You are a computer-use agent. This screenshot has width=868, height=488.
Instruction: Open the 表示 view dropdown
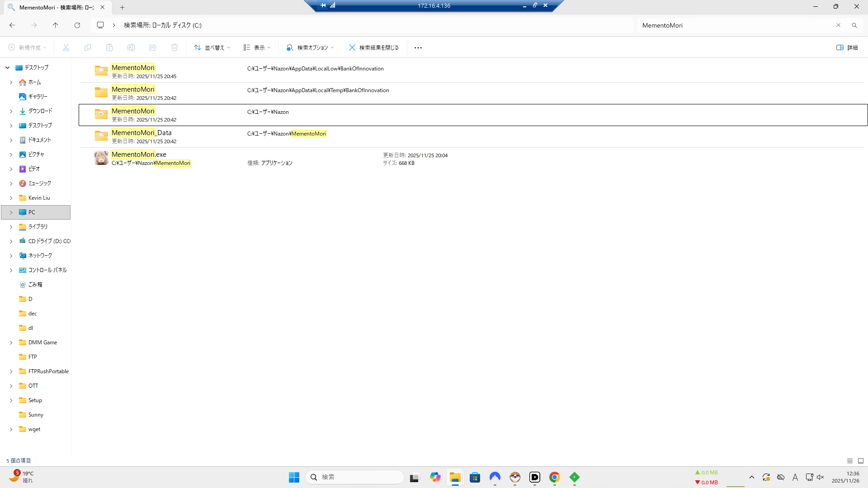click(257, 47)
